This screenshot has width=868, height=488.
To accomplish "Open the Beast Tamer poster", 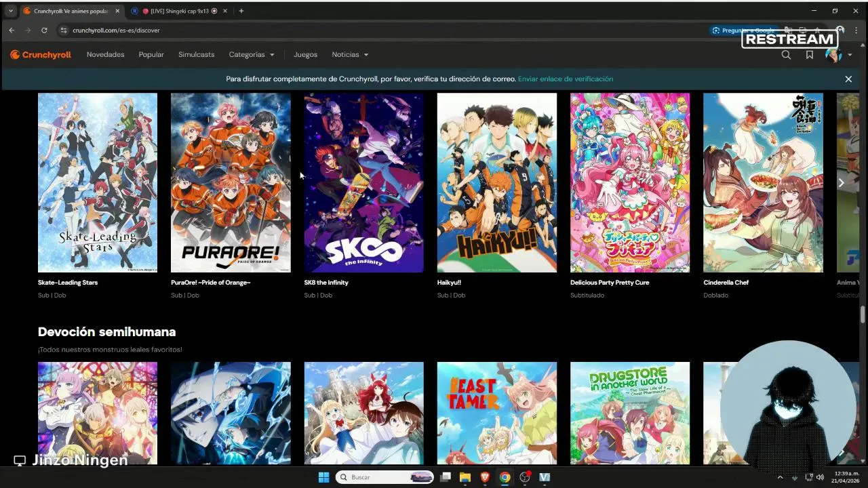I will [497, 413].
